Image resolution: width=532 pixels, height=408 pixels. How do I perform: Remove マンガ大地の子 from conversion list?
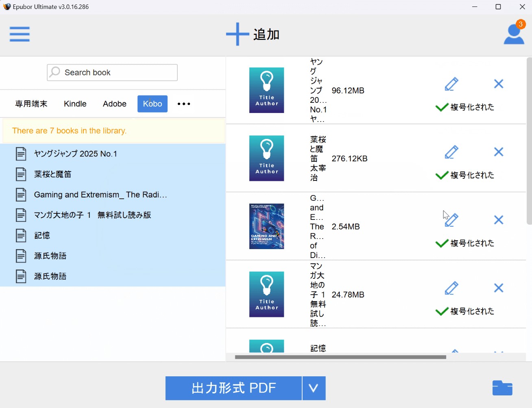tap(499, 288)
